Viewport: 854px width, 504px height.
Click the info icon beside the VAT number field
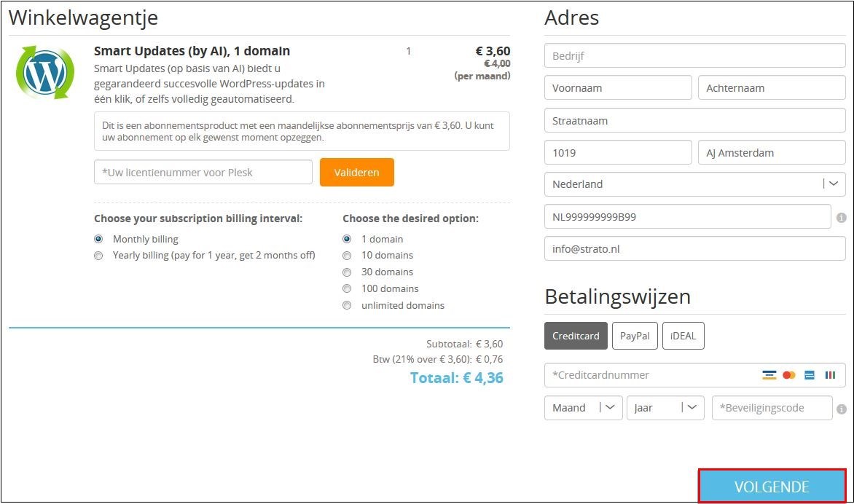click(x=844, y=216)
